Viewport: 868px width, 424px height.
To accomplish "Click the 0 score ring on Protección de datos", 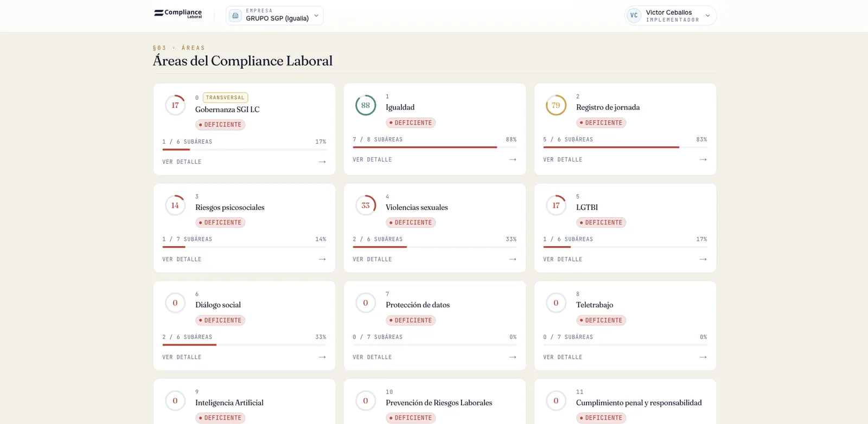I will [x=366, y=303].
